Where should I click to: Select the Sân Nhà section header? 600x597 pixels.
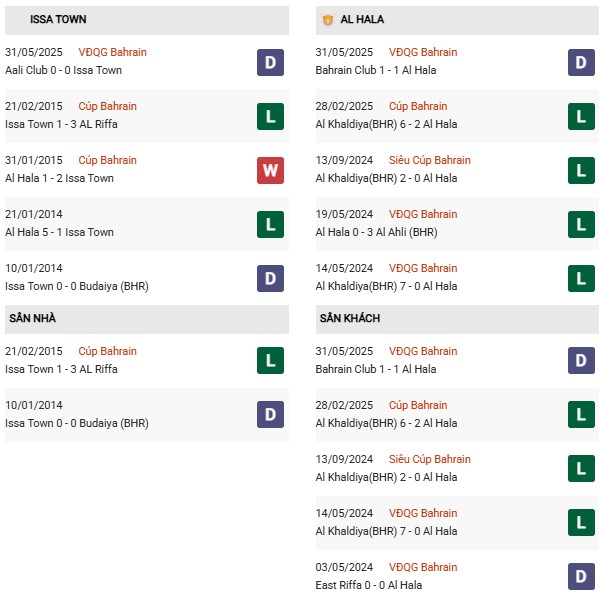point(147,319)
